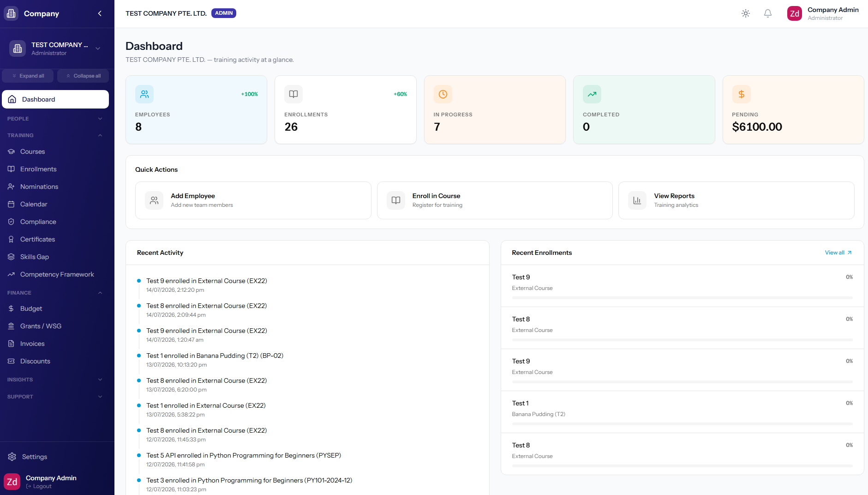Click the In Progress clock icon

443,94
